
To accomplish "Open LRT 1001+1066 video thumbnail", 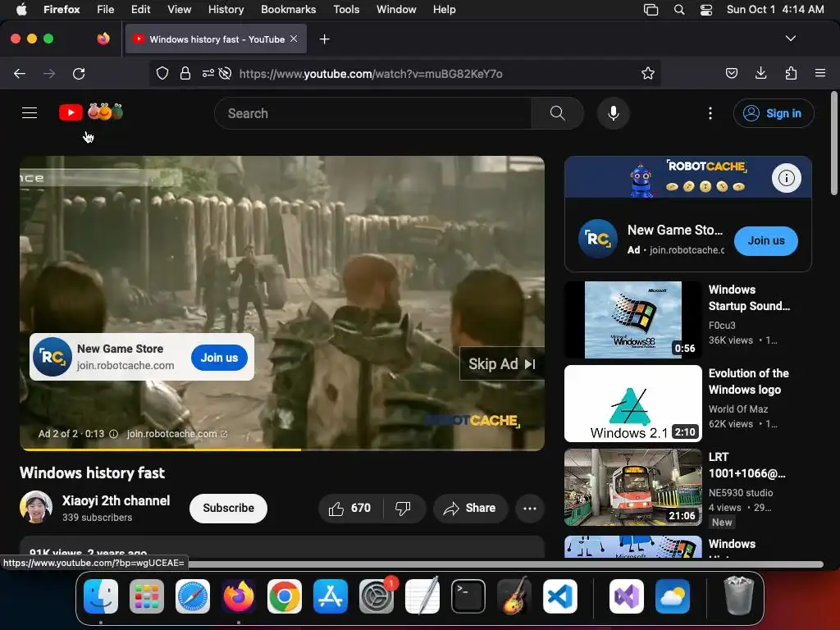I will point(632,487).
